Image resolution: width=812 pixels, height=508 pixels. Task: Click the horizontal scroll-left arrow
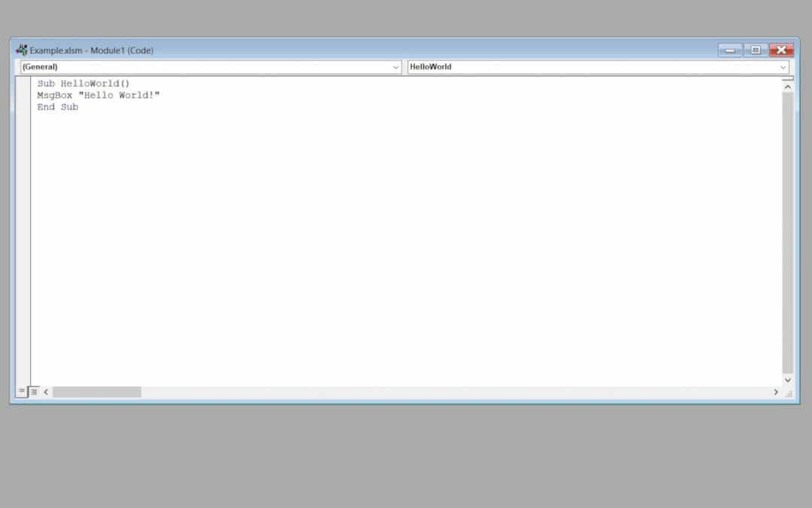46,392
